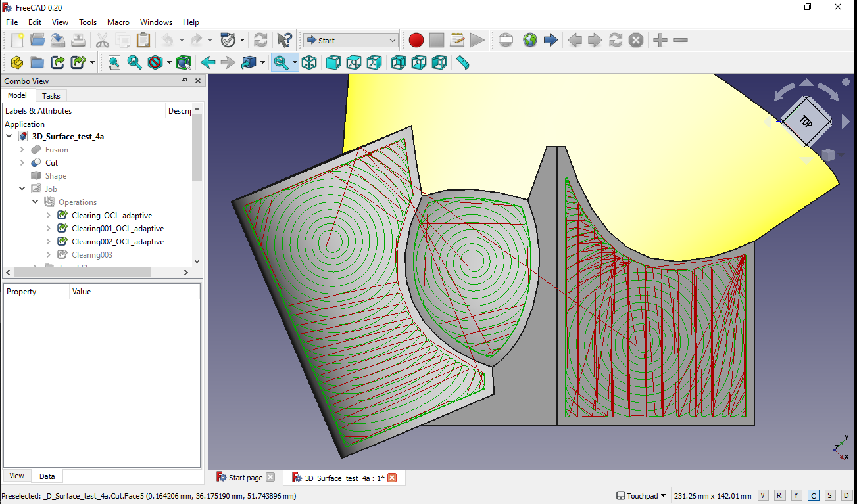Set the isometric view
Image resolution: width=857 pixels, height=504 pixels.
[x=309, y=62]
